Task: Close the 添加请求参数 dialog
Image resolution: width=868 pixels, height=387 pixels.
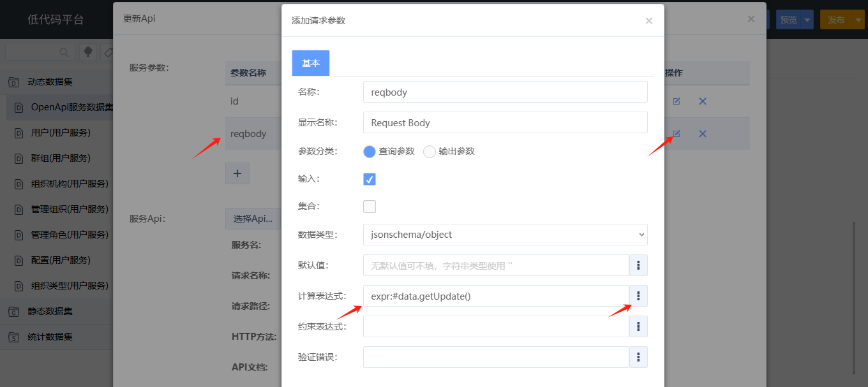Action: (x=649, y=21)
